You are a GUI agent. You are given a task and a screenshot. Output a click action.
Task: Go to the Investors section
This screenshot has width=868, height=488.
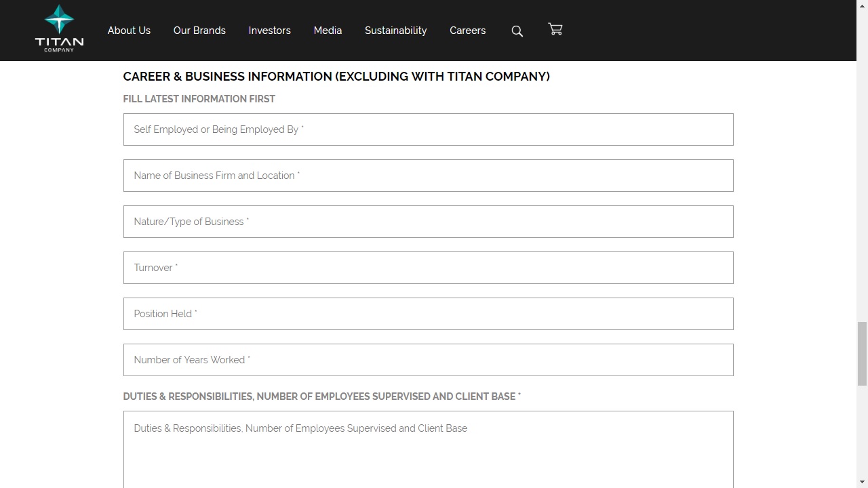point(269,30)
